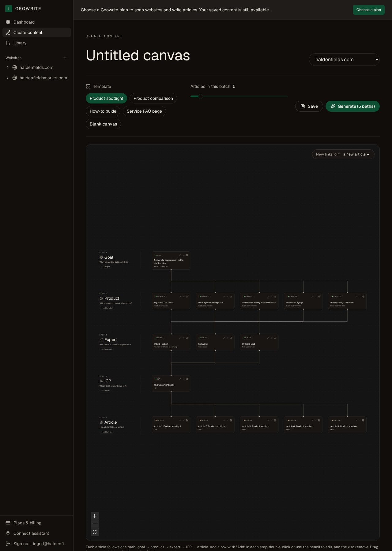
Task: Click the Add ICP button
Action: click(105, 391)
